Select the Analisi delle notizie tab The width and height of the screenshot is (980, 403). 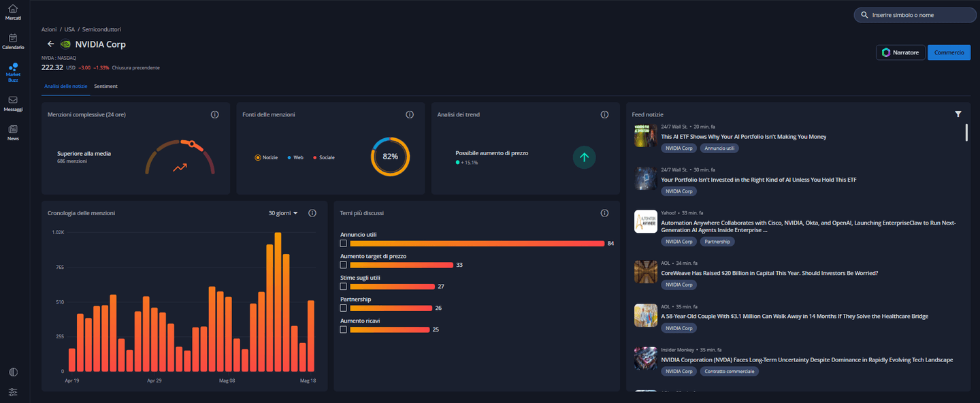66,86
